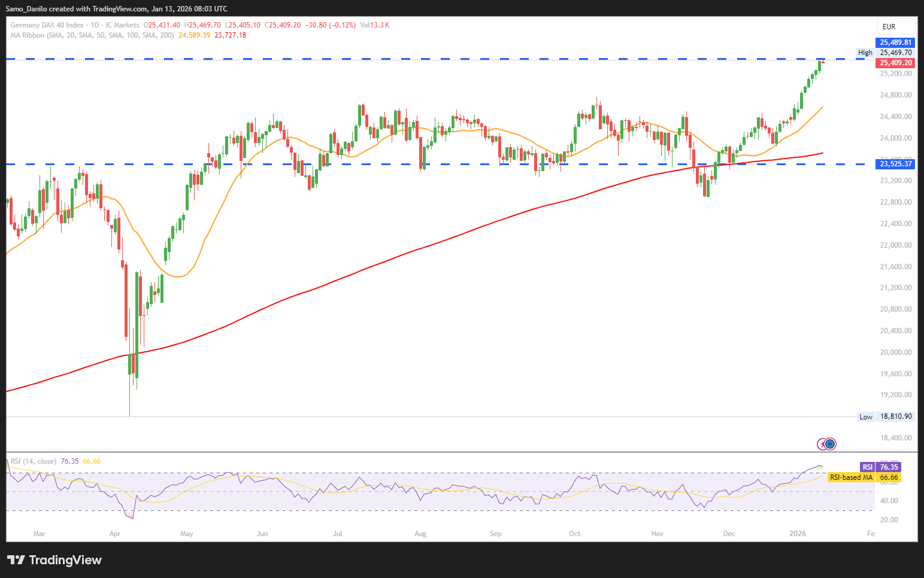Click the purple RSI 76.35 value label
Viewport: 924px width, 578px height.
coord(880,467)
